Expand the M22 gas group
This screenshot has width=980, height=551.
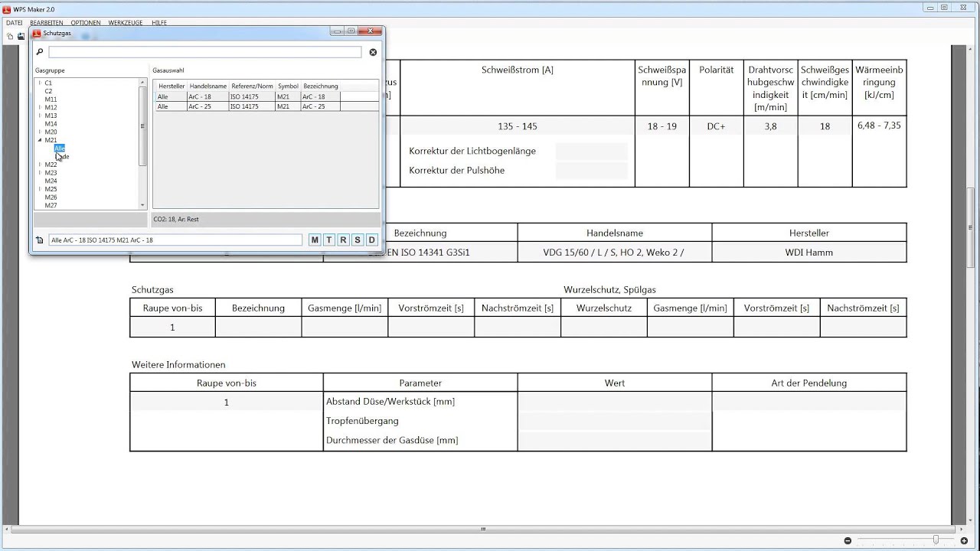[x=40, y=165]
